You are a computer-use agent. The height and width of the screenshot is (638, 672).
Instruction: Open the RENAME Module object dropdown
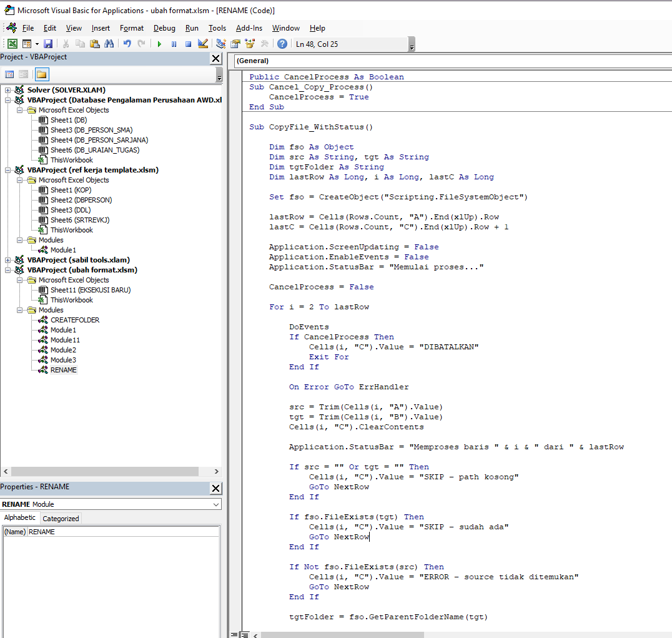click(216, 504)
